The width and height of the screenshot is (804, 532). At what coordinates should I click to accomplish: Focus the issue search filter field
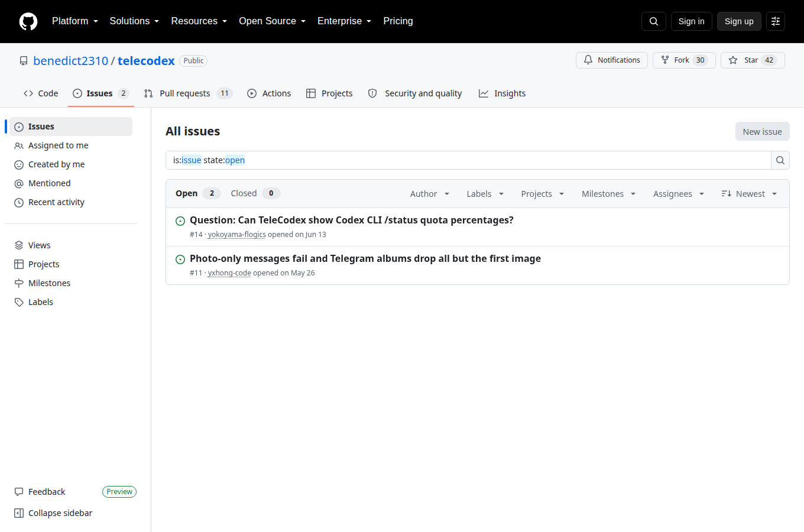468,160
